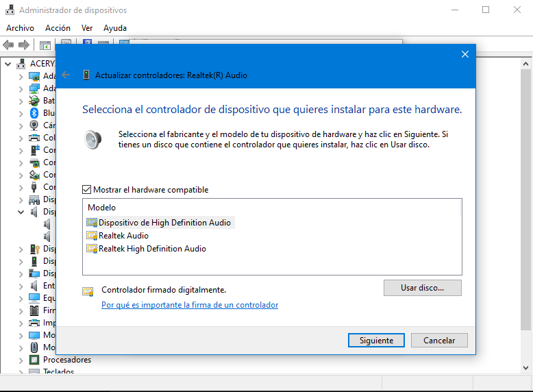Click the Procesadores chip icon
The image size is (533, 392).
click(x=34, y=360)
